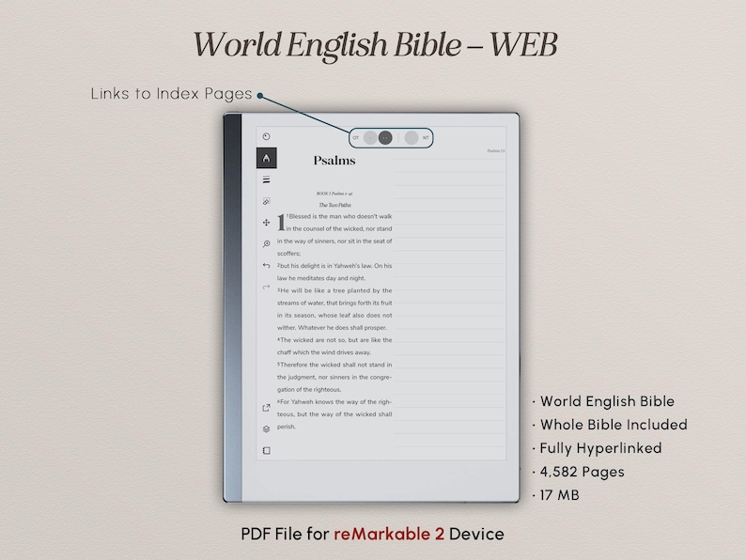Viewport: 746px width, 560px height.
Task: Redo the last stroke
Action: (267, 287)
